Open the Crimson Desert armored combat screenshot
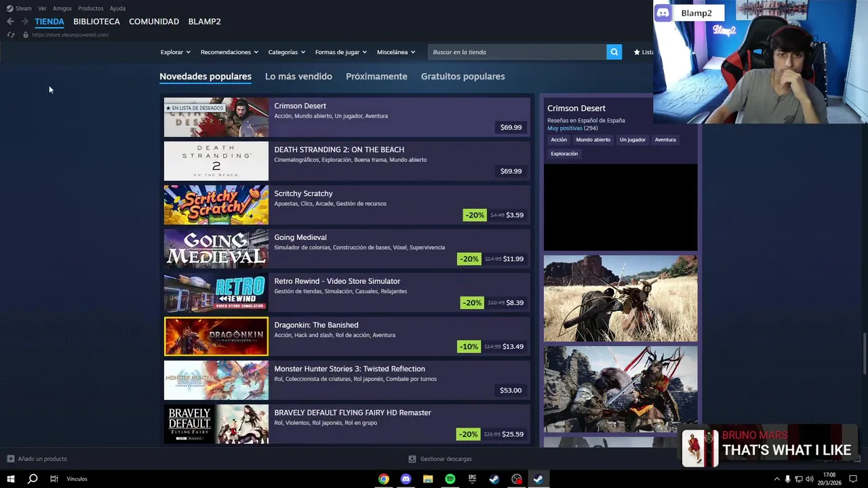The image size is (868, 488). point(620,390)
